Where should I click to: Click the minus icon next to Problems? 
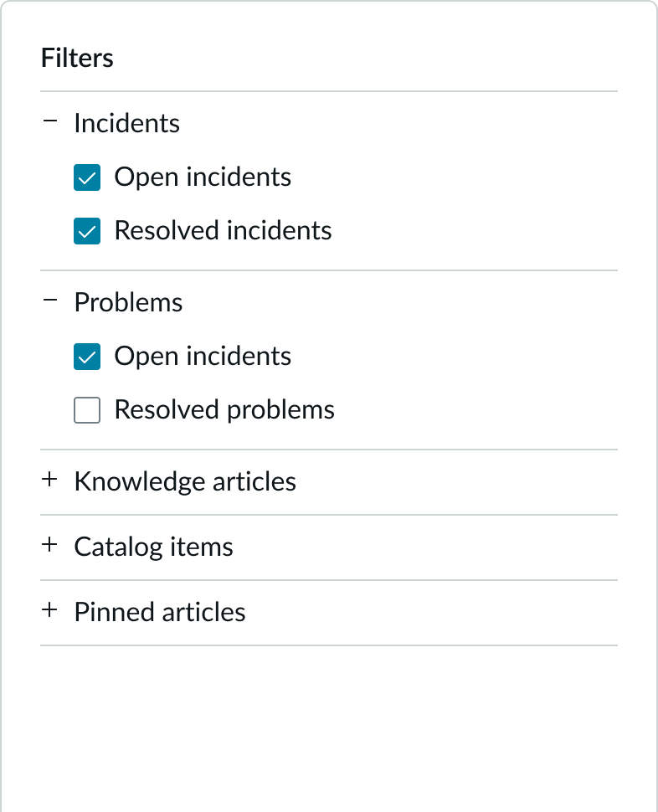point(51,301)
